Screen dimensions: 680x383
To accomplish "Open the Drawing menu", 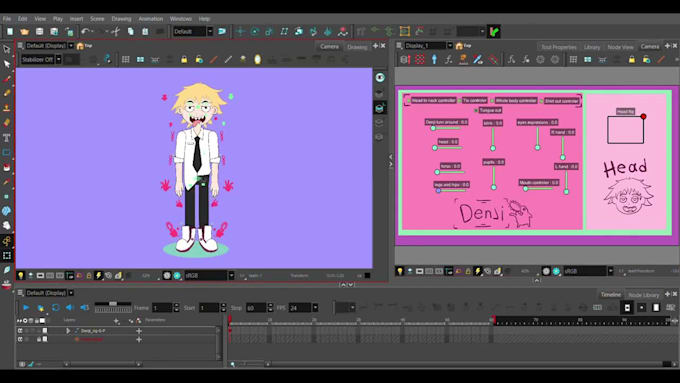I will pos(121,19).
